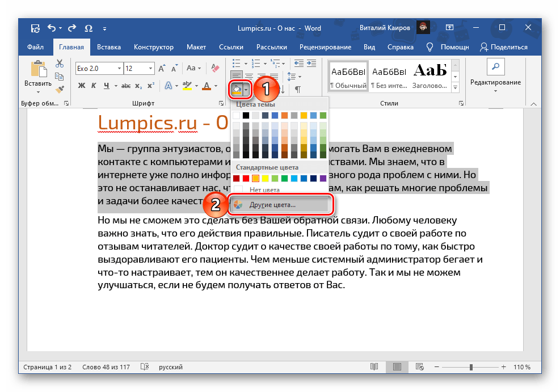Copy selection with the copy icon
Screen dimensions: 560x392
(x=59, y=77)
